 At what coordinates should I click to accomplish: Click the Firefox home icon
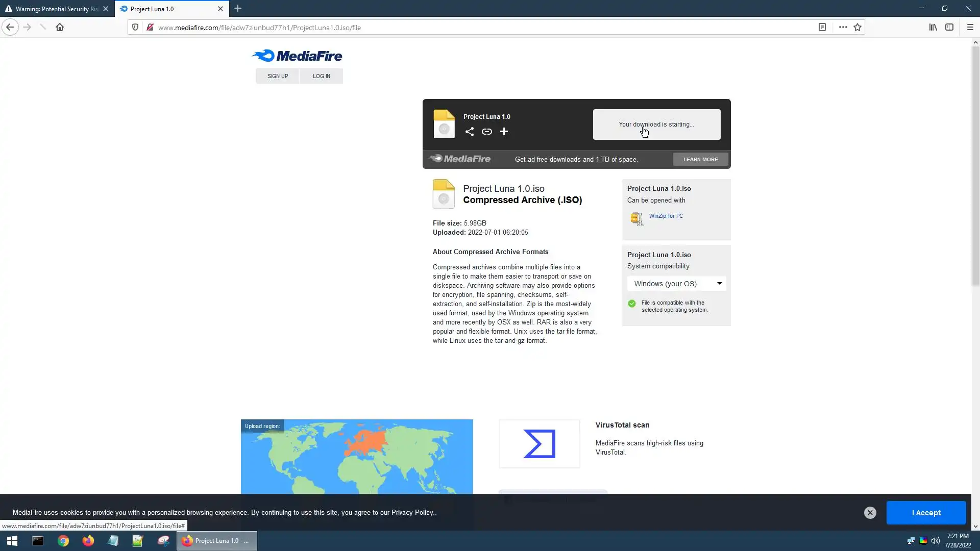click(x=60, y=27)
